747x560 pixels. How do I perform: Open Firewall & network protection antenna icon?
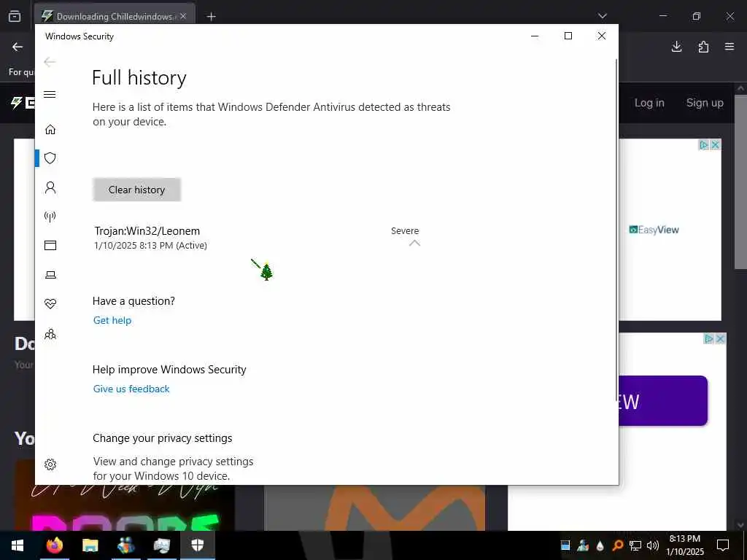(x=50, y=217)
